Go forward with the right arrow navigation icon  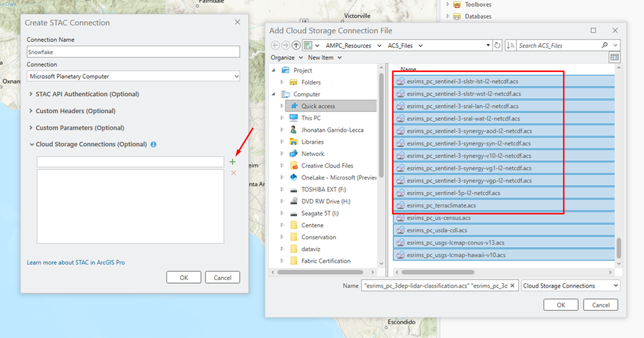tap(285, 46)
